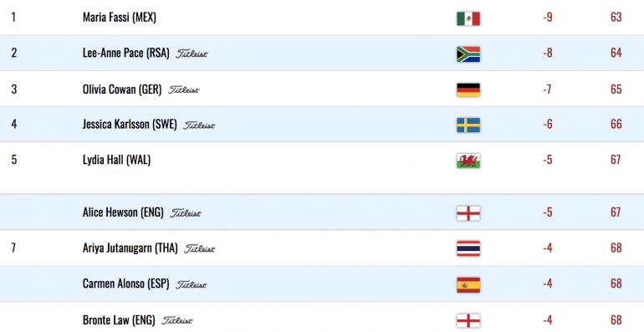Click the Sweden flag icon
The height and width of the screenshot is (332, 644).
(x=468, y=125)
